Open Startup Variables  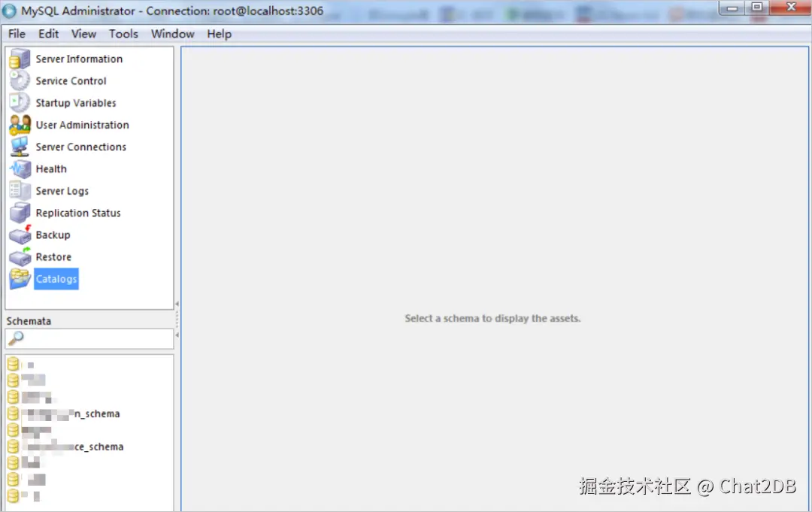point(75,103)
